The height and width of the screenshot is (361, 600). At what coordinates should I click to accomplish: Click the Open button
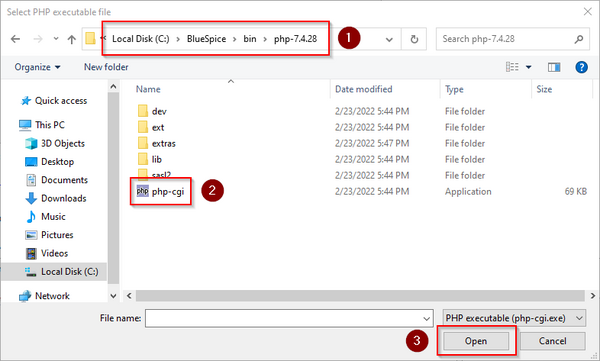[x=476, y=341]
